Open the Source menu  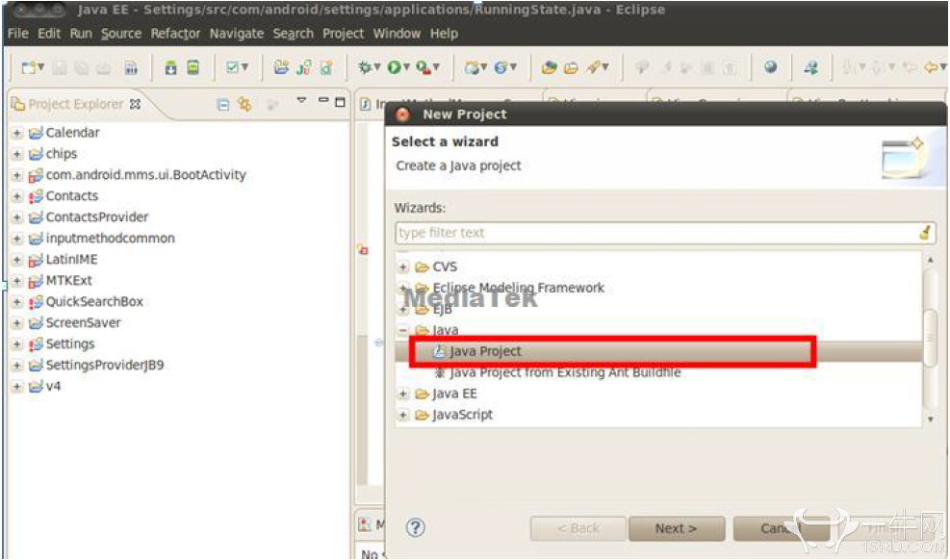coord(121,34)
